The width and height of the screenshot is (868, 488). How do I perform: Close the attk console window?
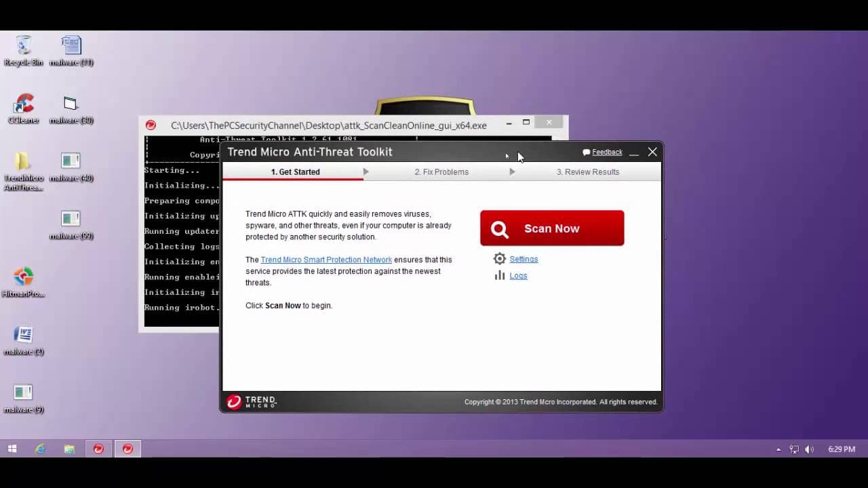coord(549,123)
